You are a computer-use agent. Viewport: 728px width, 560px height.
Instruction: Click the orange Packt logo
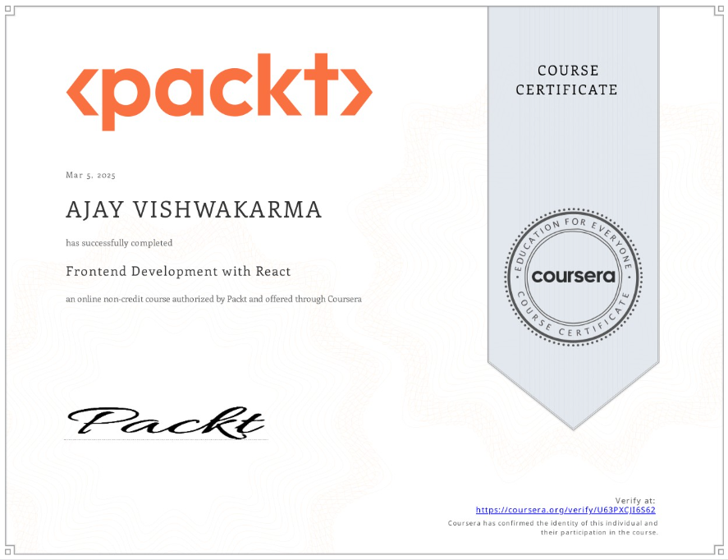[x=219, y=92]
